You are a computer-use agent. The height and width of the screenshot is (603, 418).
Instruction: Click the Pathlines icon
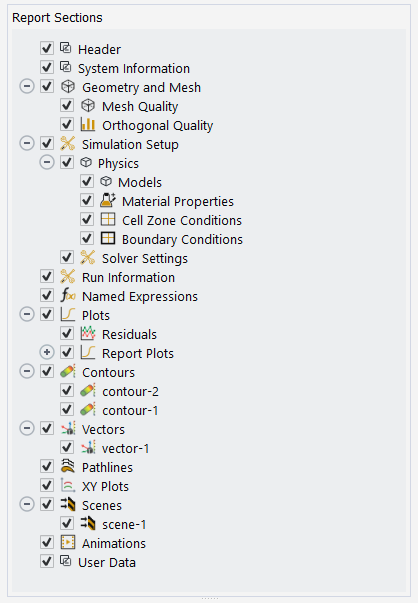(x=68, y=466)
